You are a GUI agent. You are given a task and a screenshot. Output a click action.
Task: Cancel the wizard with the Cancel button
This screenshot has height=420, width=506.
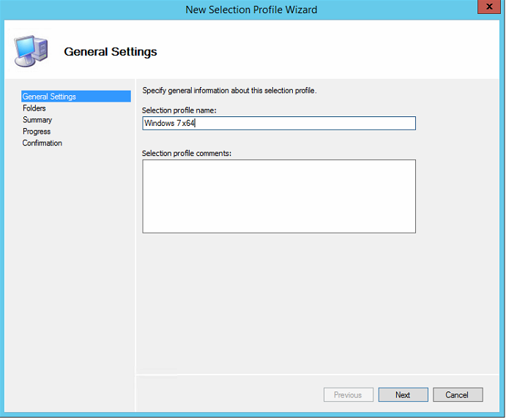[x=456, y=395]
